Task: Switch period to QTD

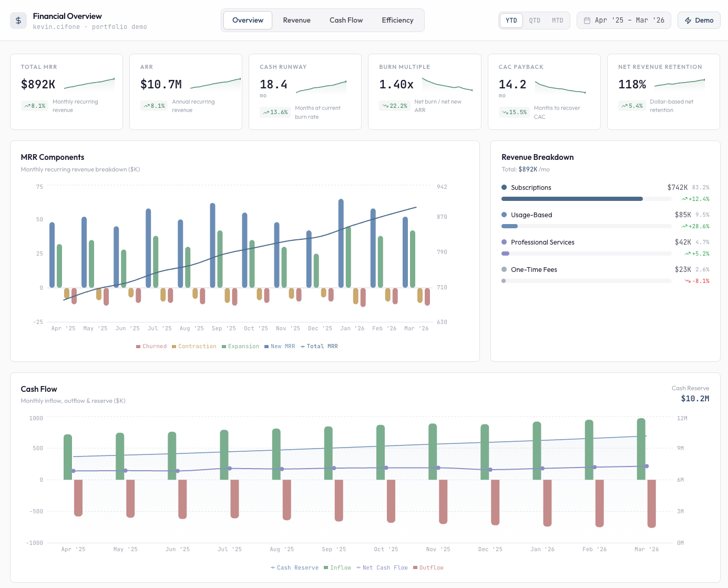Action: click(x=535, y=21)
